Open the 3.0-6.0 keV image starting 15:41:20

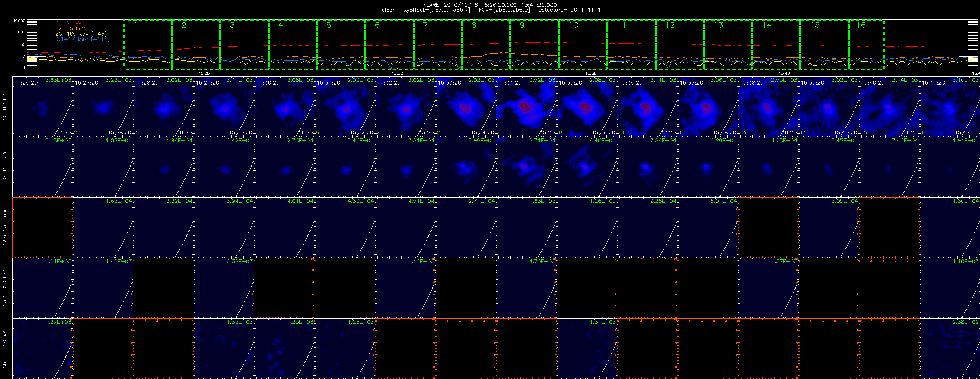point(950,106)
